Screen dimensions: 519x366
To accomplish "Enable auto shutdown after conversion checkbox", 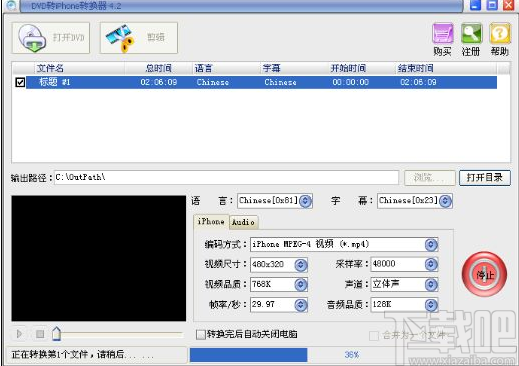I will click(x=201, y=334).
